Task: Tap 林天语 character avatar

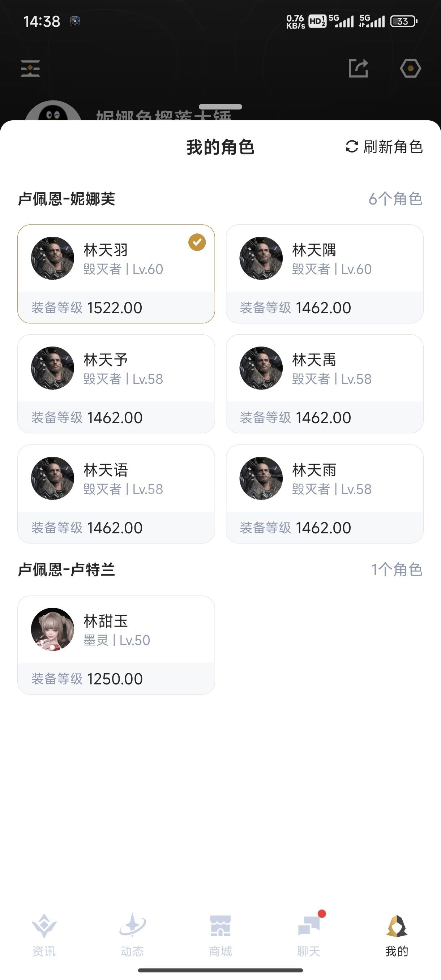Action: [52, 478]
